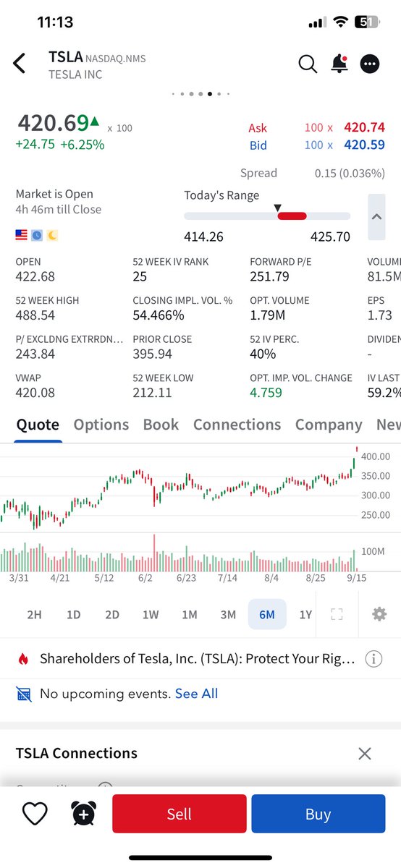Expand the chart to full screen
Screen dimensions: 401x868
(x=336, y=614)
